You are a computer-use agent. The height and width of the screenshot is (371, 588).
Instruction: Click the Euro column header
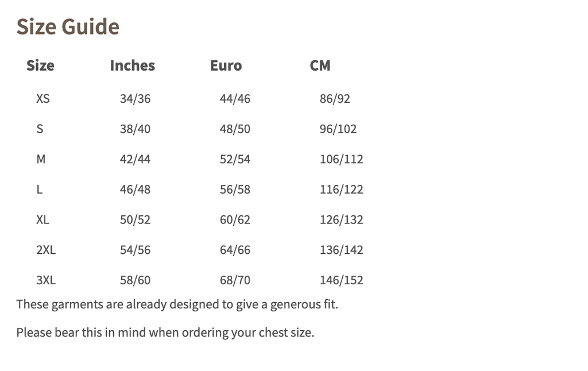click(x=226, y=65)
